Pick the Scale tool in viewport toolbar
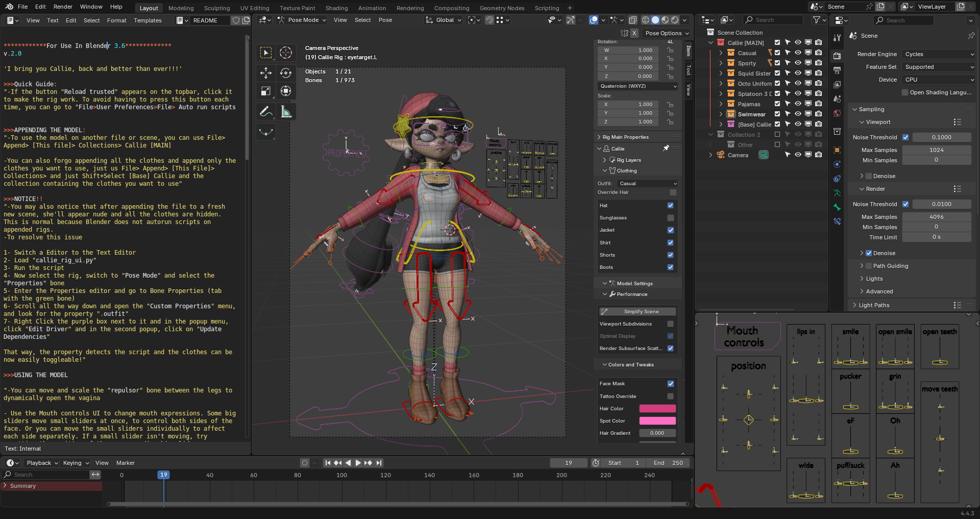This screenshot has width=980, height=519. pos(266,91)
